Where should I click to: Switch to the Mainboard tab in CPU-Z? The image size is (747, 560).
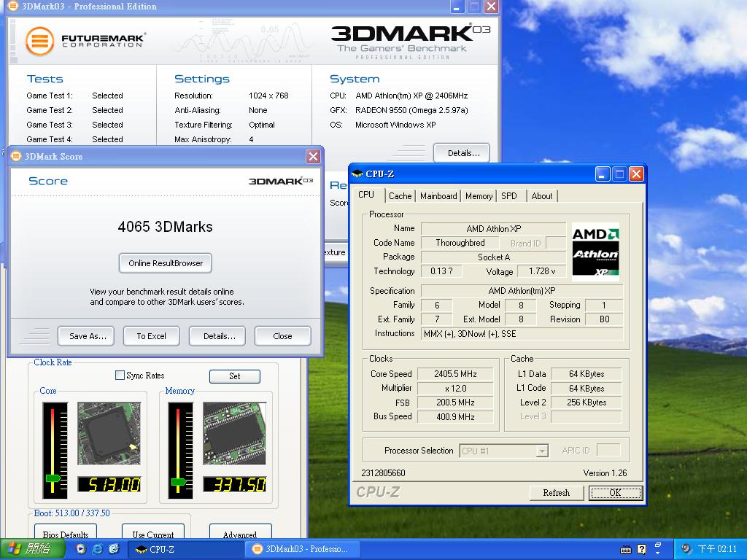coord(438,196)
